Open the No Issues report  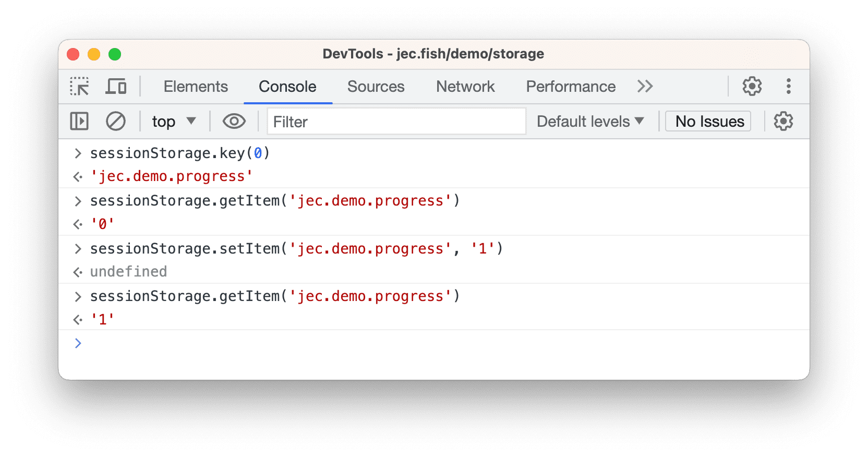pos(707,121)
